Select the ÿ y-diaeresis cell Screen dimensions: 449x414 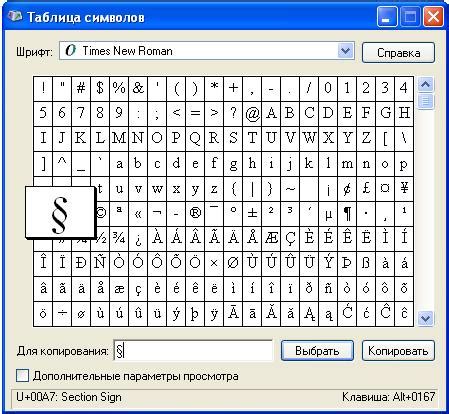tap(214, 314)
